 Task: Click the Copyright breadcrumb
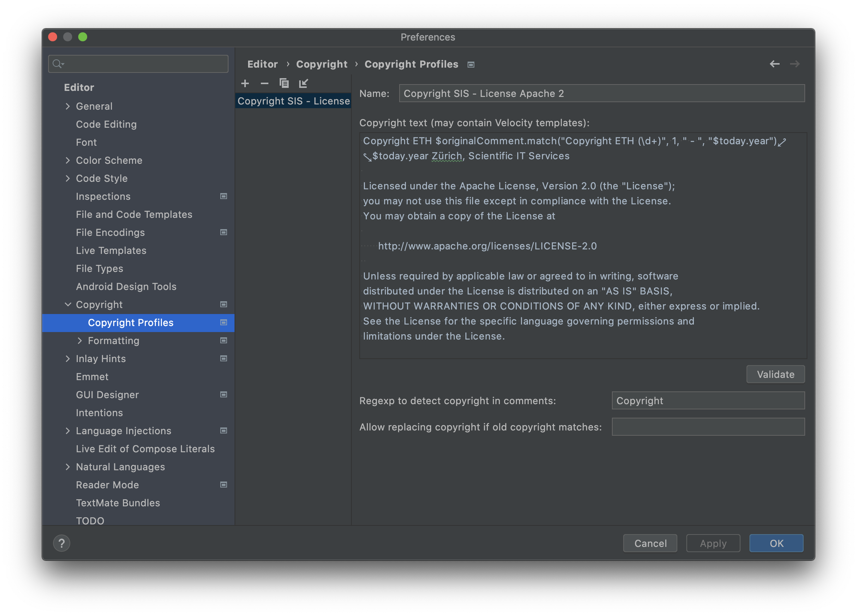coord(322,64)
